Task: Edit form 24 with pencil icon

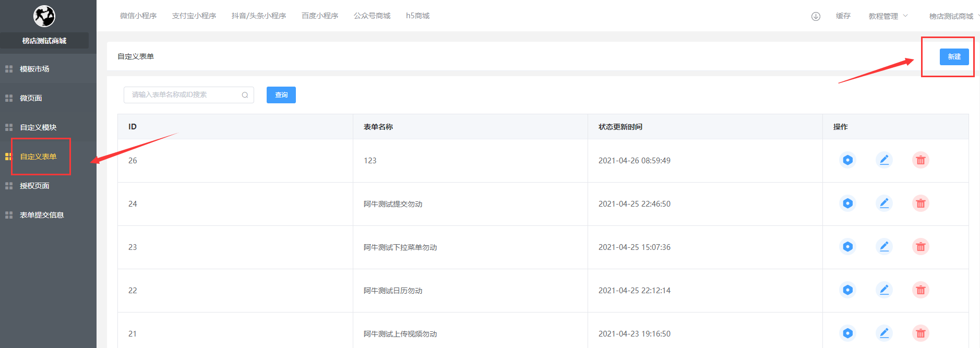Action: pyautogui.click(x=884, y=203)
